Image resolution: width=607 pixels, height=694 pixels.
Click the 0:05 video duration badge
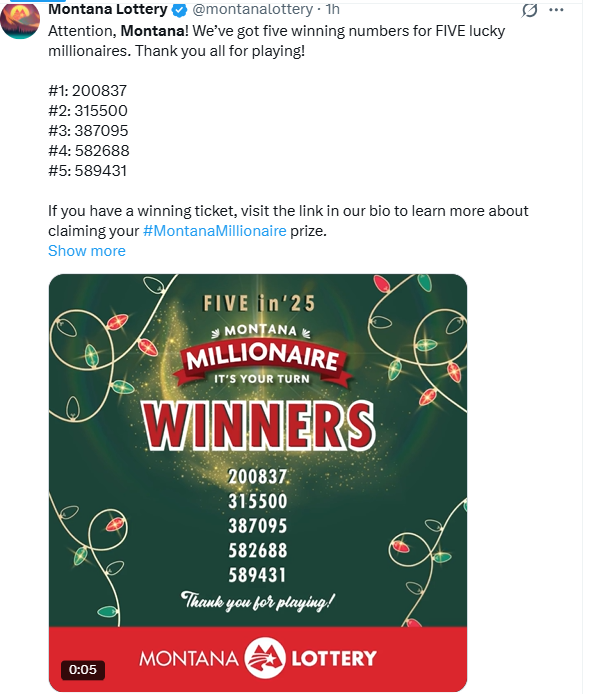pyautogui.click(x=83, y=670)
